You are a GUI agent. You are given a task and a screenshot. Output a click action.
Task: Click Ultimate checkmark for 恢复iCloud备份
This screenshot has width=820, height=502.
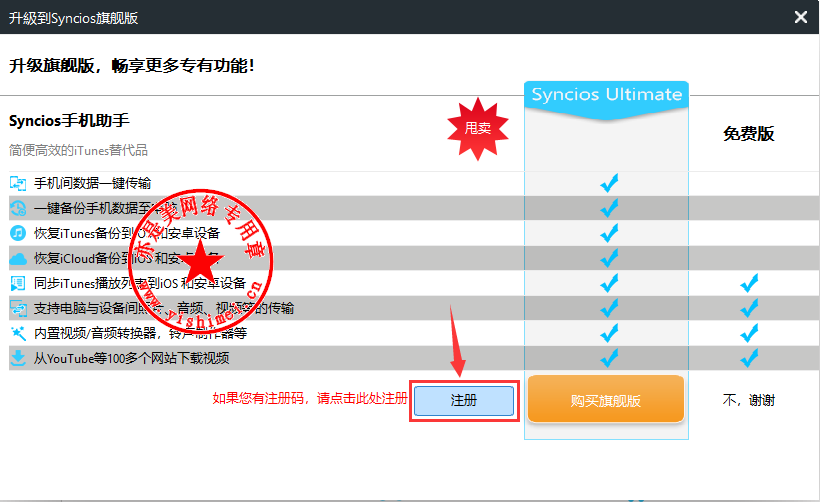(x=609, y=258)
